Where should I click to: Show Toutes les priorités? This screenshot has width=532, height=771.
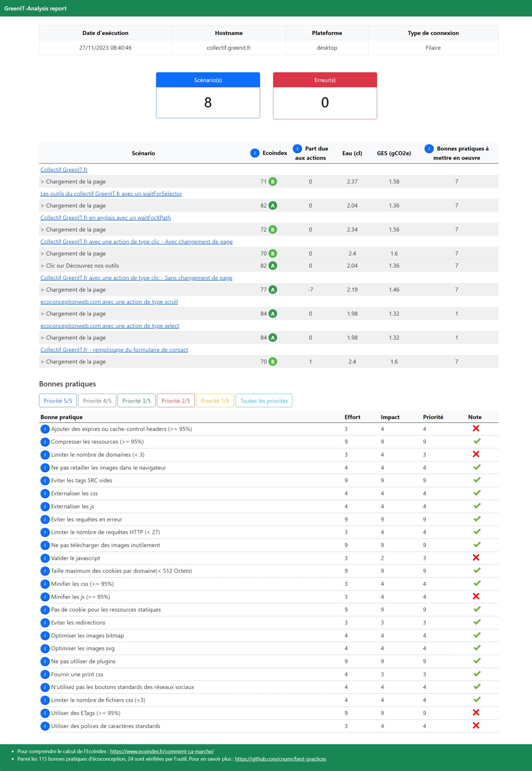[264, 401]
